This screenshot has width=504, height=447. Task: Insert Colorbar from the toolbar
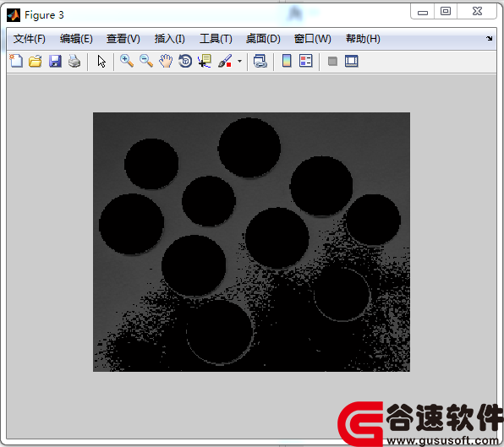coord(287,61)
